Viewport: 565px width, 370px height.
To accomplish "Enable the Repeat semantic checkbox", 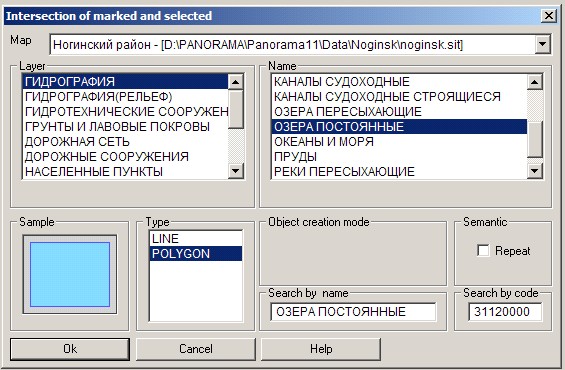I will coord(483,250).
